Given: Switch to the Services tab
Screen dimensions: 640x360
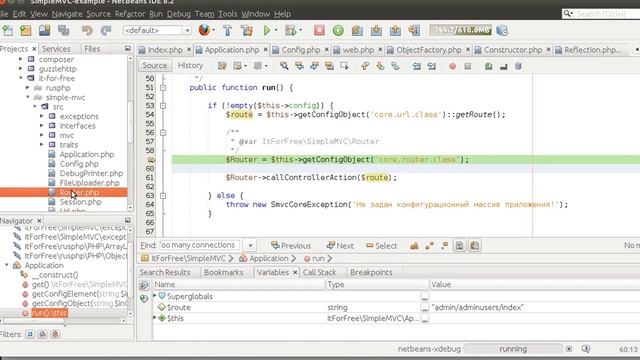Looking at the screenshot, I should 56,49.
